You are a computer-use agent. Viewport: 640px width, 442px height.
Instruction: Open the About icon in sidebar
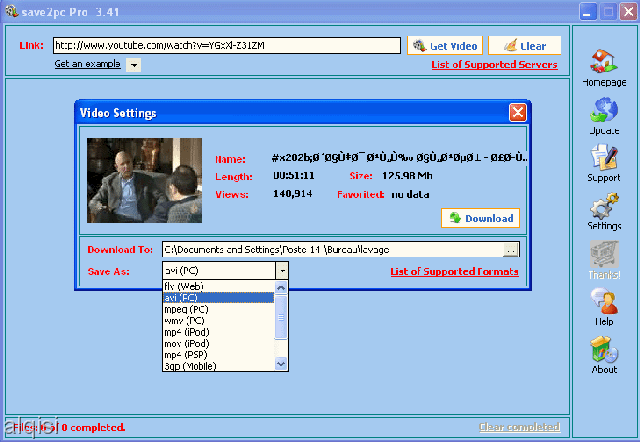[x=604, y=349]
